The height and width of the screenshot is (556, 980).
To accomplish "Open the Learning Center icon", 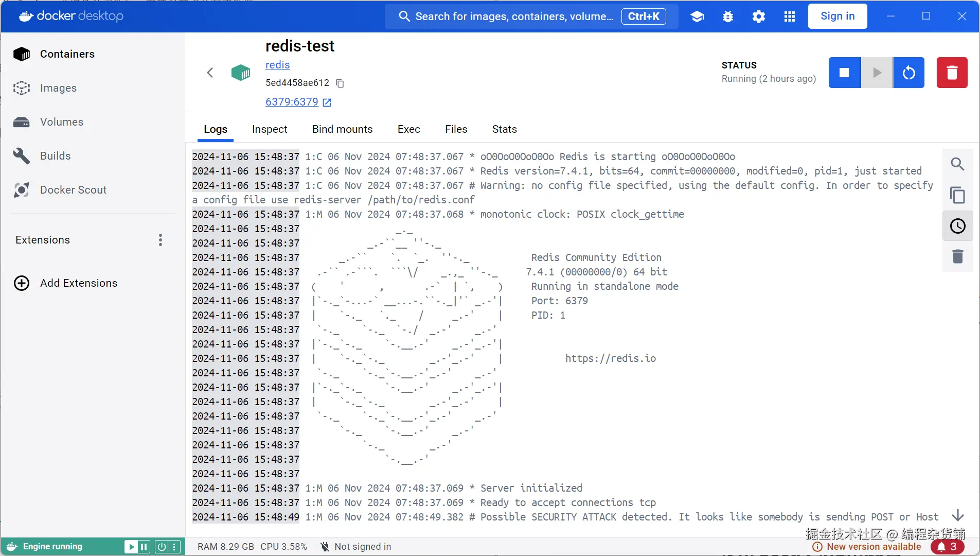I will (x=697, y=16).
